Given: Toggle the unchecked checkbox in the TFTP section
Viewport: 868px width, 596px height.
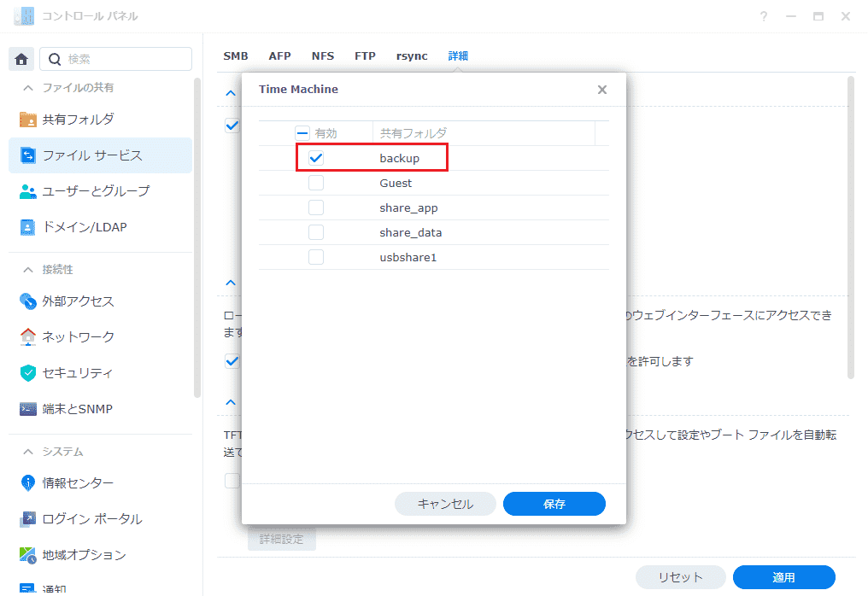Looking at the screenshot, I should tap(232, 481).
